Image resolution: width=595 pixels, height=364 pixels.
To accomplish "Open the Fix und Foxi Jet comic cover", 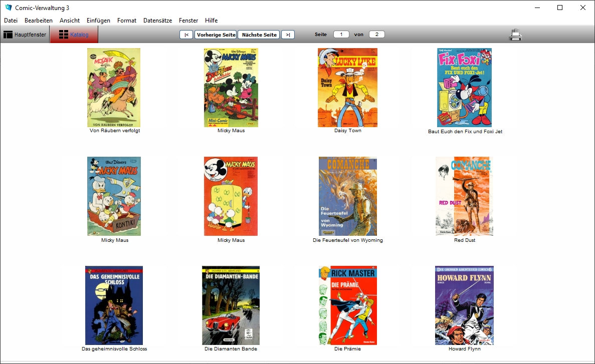I will (x=464, y=88).
